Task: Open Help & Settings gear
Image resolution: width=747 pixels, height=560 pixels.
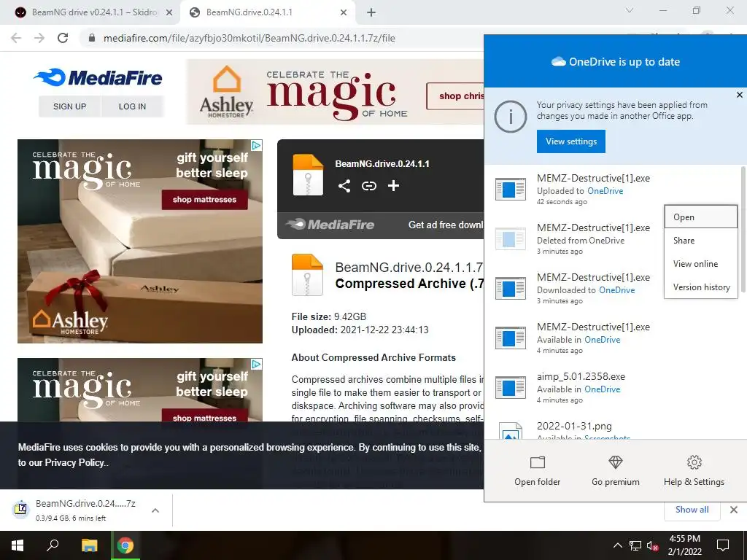Action: tap(694, 470)
